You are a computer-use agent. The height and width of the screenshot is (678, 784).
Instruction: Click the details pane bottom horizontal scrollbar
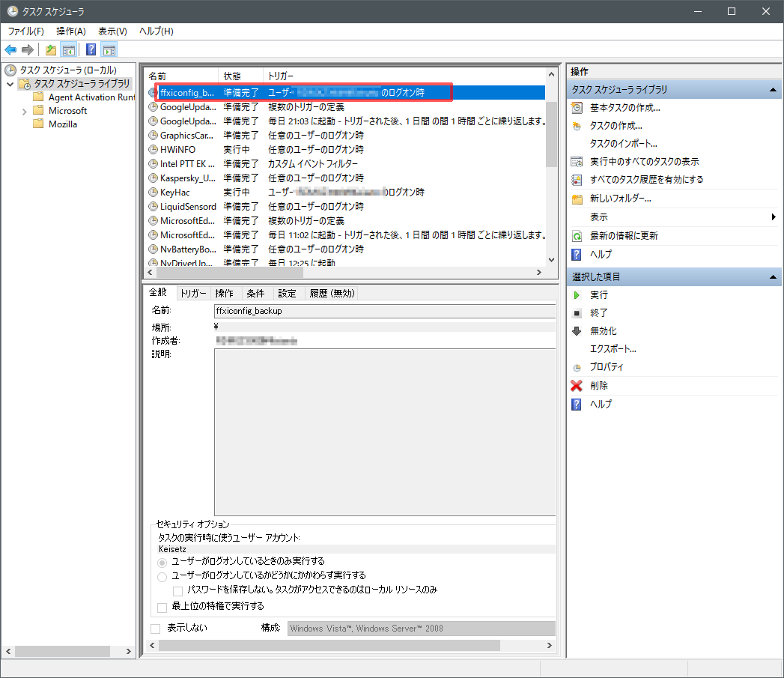tap(329, 646)
